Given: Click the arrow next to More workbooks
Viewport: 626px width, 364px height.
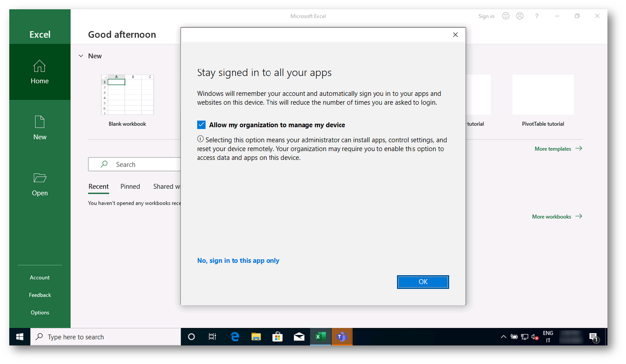Looking at the screenshot, I should [x=579, y=216].
